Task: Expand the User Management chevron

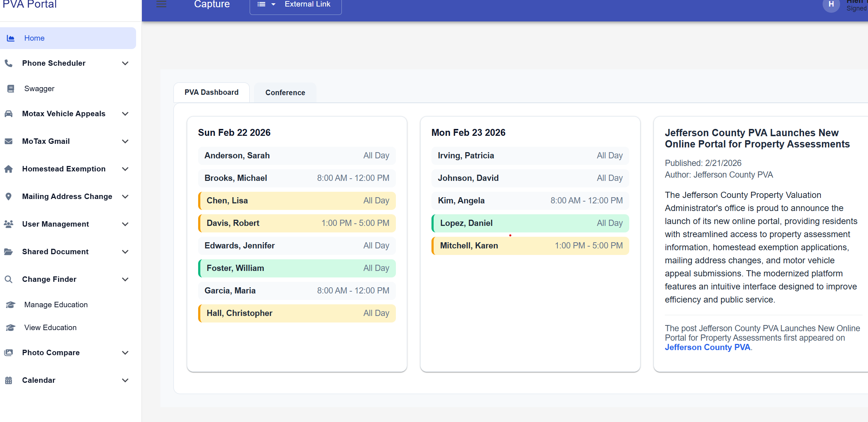Action: pyautogui.click(x=125, y=224)
